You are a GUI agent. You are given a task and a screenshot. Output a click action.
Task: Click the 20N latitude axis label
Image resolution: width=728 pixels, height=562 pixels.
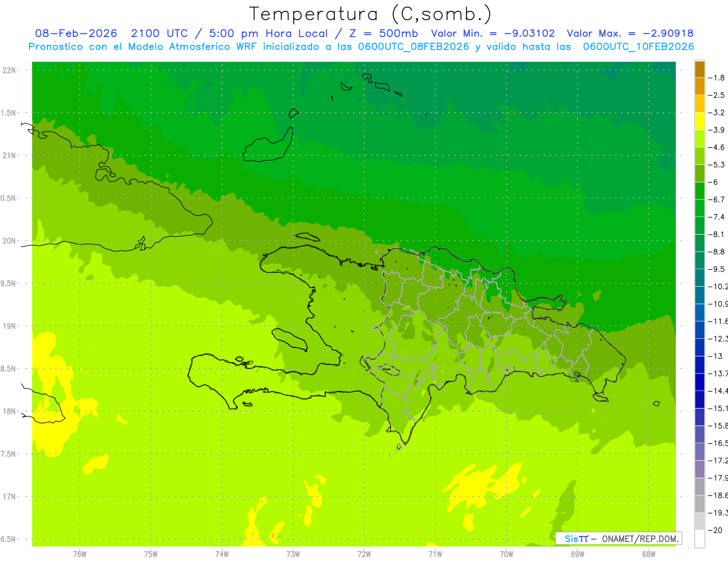(x=10, y=241)
